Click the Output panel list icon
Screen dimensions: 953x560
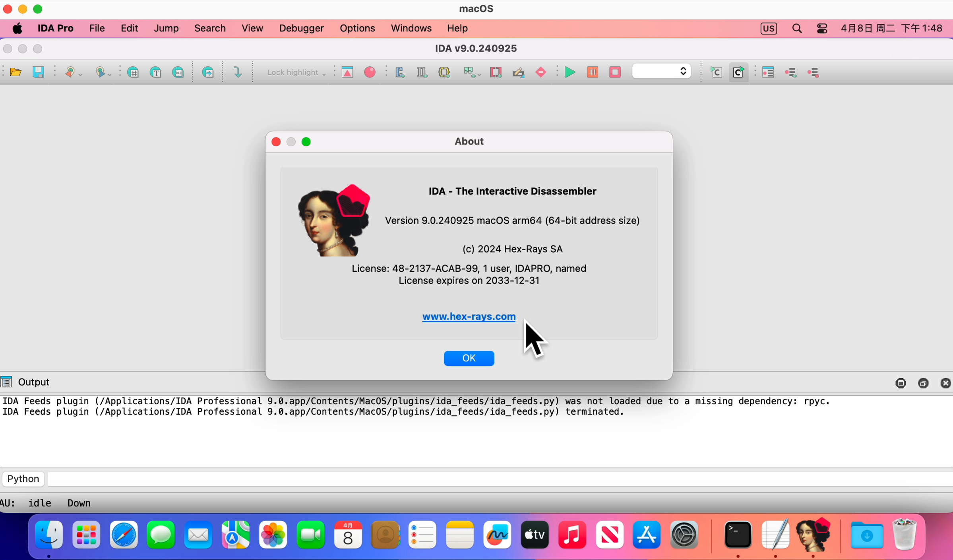pos(6,382)
